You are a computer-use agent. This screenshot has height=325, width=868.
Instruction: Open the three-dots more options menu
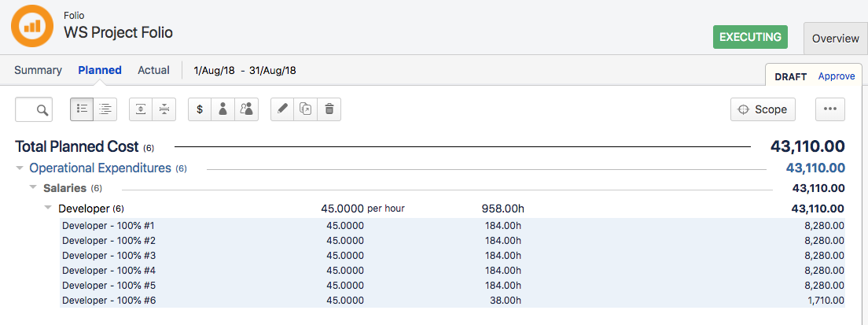pyautogui.click(x=829, y=109)
